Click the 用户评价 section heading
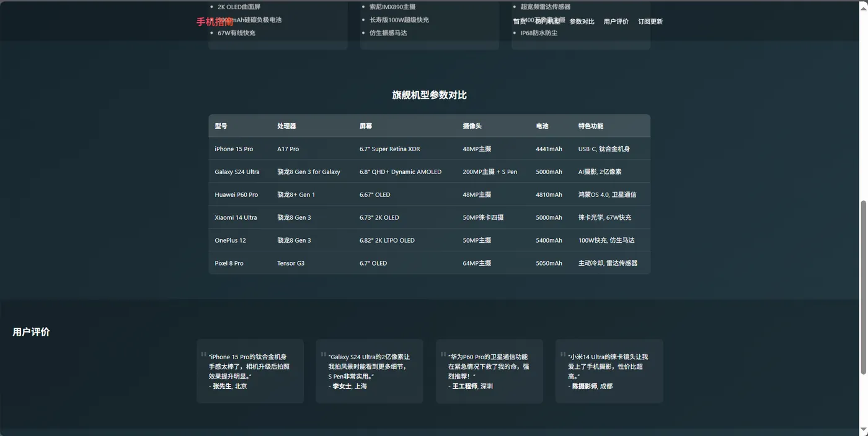The image size is (868, 436). tap(31, 332)
